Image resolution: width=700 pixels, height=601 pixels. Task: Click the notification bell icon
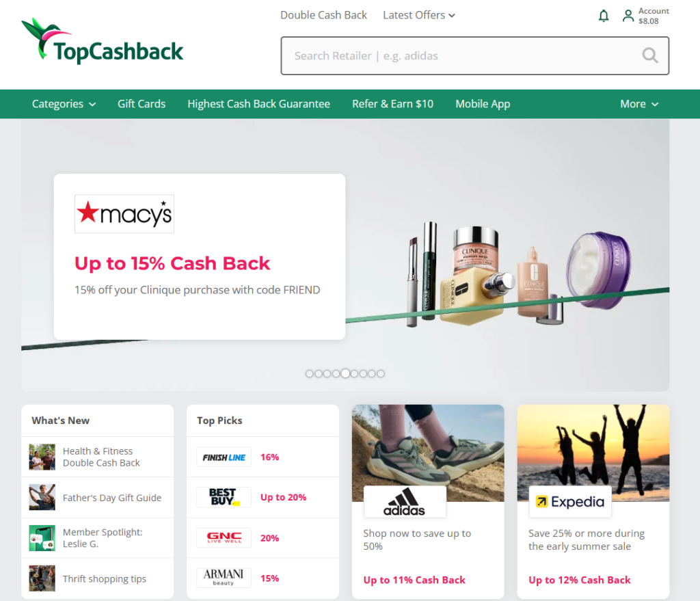603,16
